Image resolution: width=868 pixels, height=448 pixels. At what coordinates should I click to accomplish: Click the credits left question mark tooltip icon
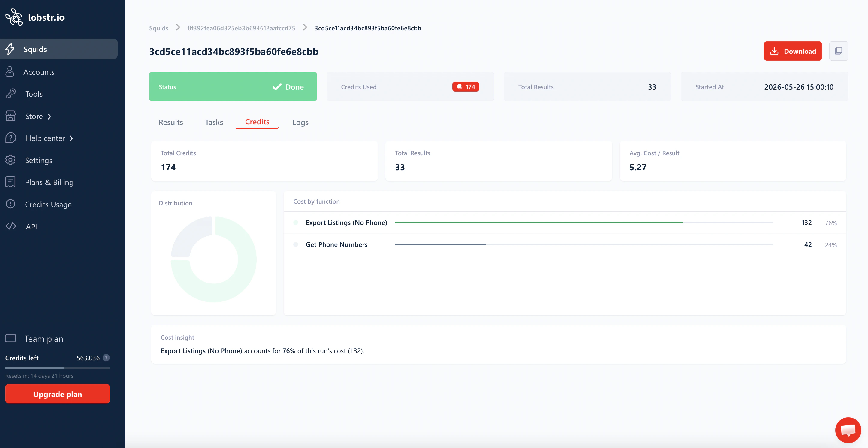tap(106, 358)
